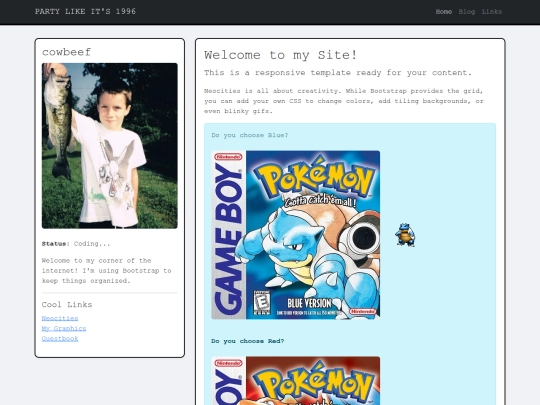Click the 'Cool Links' heading
Viewport: 540px width, 405px height.
(67, 304)
